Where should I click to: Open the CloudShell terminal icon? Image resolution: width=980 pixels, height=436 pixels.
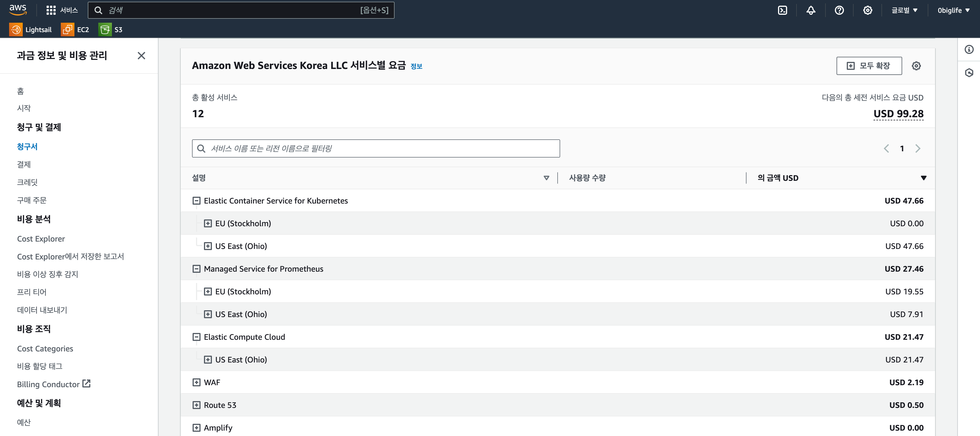tap(782, 10)
